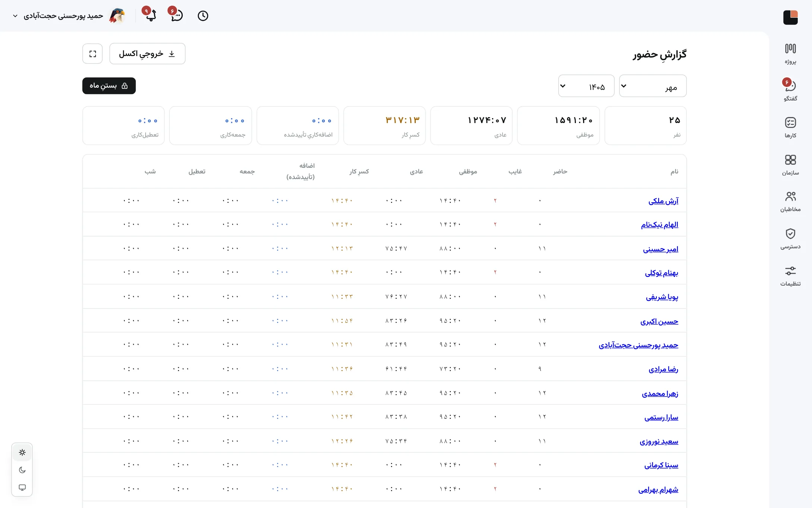The image size is (812, 508).
Task: Switch to dark theme moon icon
Action: coord(22,470)
